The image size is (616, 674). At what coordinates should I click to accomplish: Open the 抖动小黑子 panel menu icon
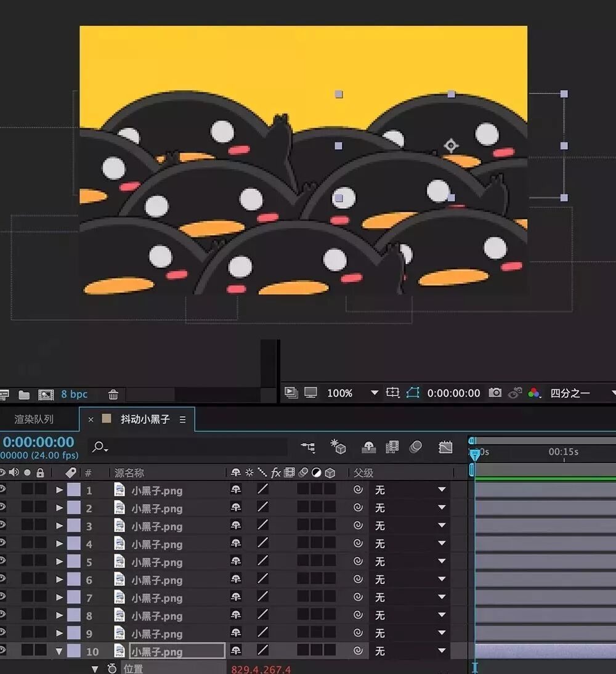coord(183,420)
